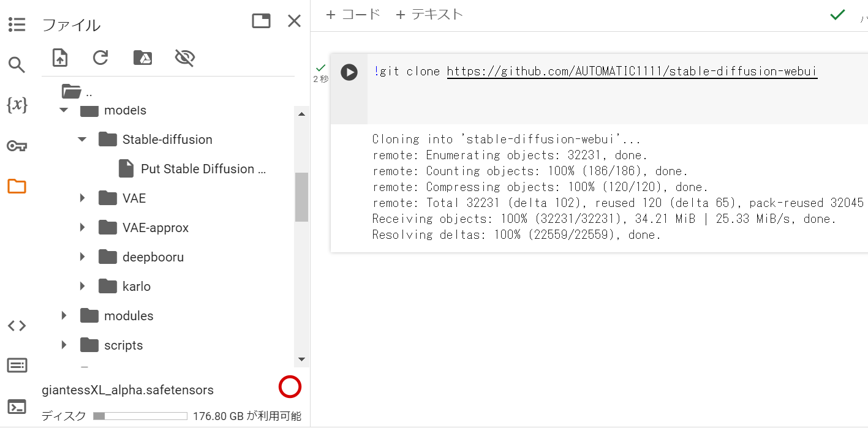Close the Files panel
Image resolution: width=868 pixels, height=428 pixels.
[295, 21]
